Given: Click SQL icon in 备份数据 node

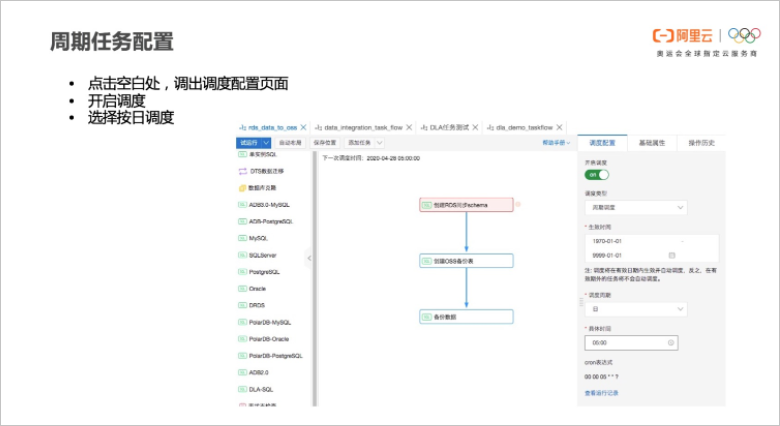Looking at the screenshot, I should (x=427, y=317).
